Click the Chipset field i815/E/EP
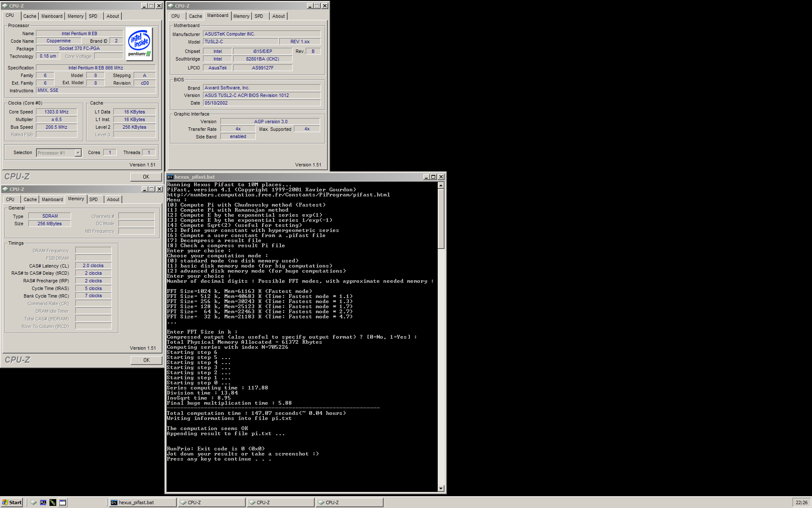The height and width of the screenshot is (508, 812). [263, 51]
